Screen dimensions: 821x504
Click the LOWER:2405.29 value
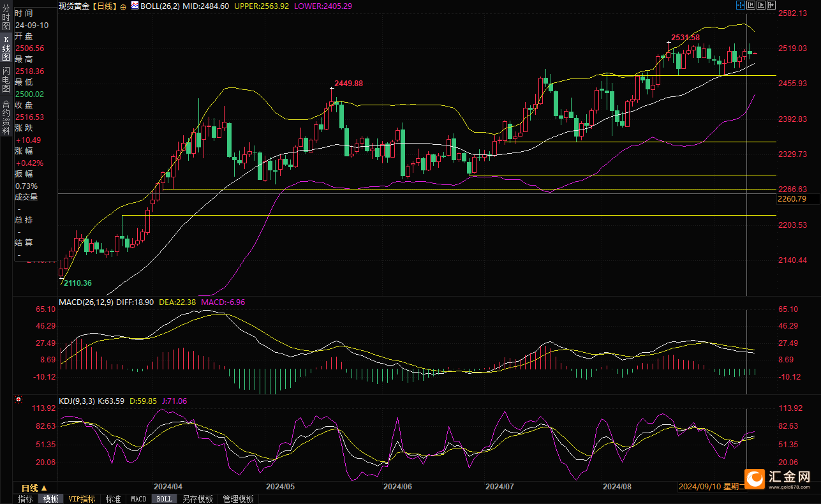click(x=323, y=6)
